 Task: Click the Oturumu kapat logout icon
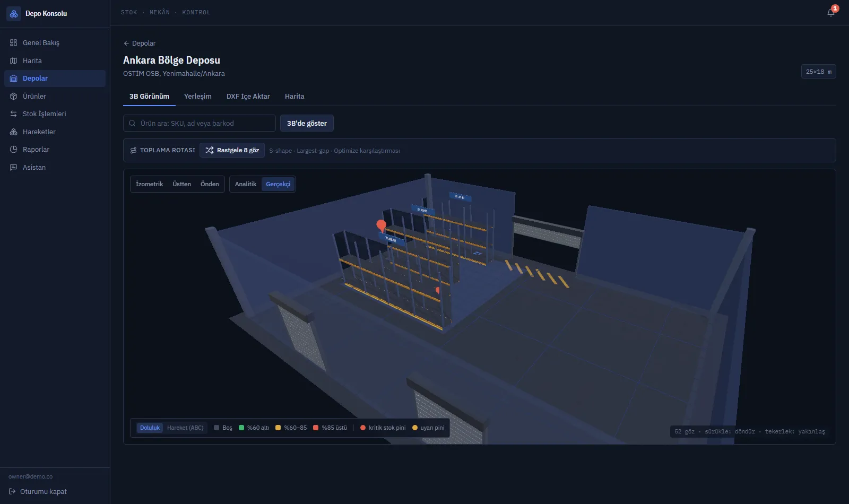(12, 491)
